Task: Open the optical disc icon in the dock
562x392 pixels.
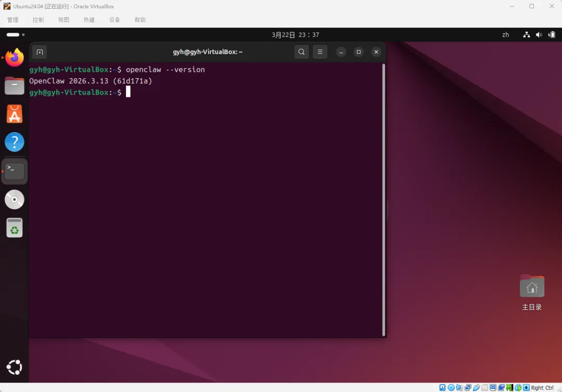Action: (x=15, y=199)
